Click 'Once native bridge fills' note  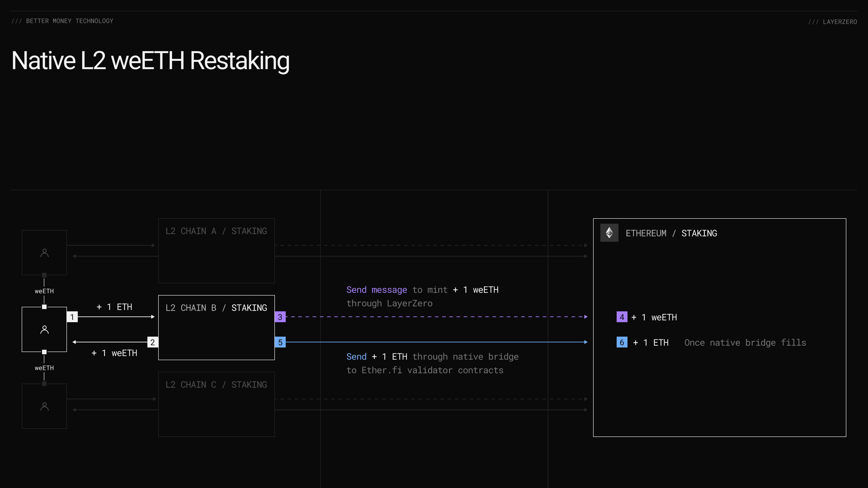click(745, 343)
